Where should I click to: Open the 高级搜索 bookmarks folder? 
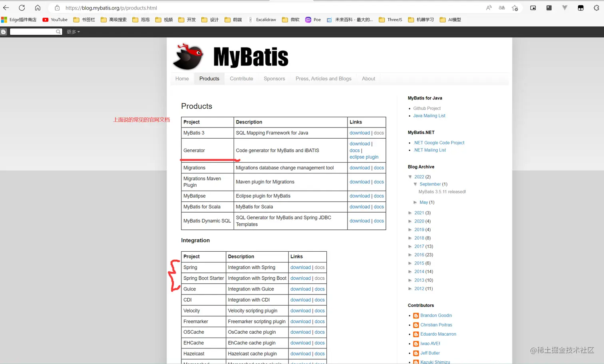coord(113,20)
